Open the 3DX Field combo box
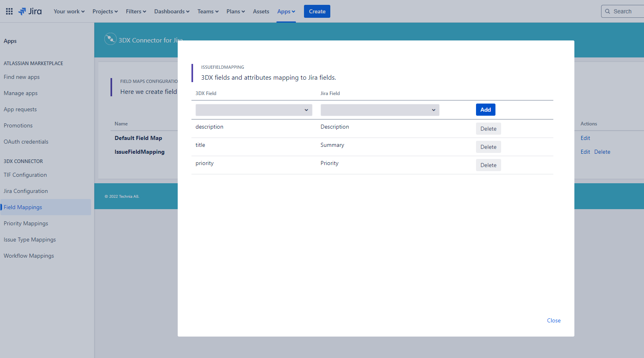 click(254, 110)
